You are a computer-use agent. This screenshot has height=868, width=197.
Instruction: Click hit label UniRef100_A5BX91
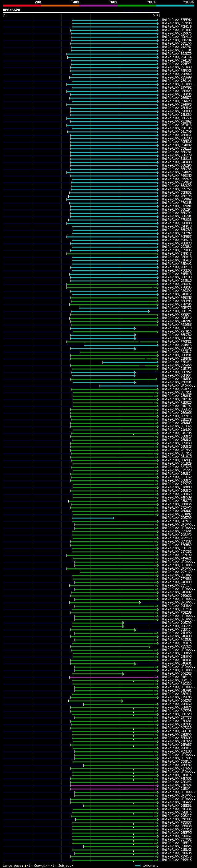click(x=177, y=382)
